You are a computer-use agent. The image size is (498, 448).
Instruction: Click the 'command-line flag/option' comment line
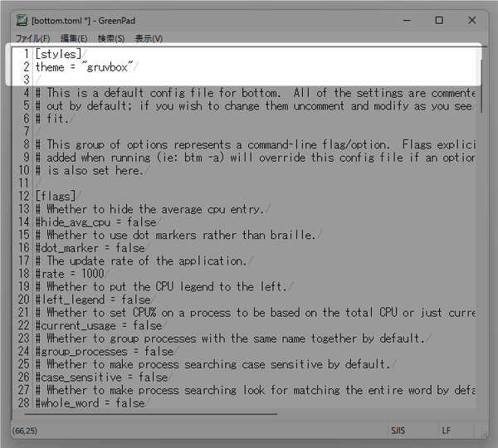click(x=255, y=144)
